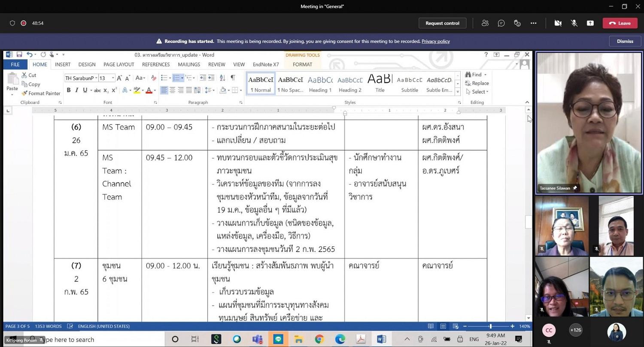Open the Bullets list dropdown arrow
Screen dimensions: 644x347
170,78
